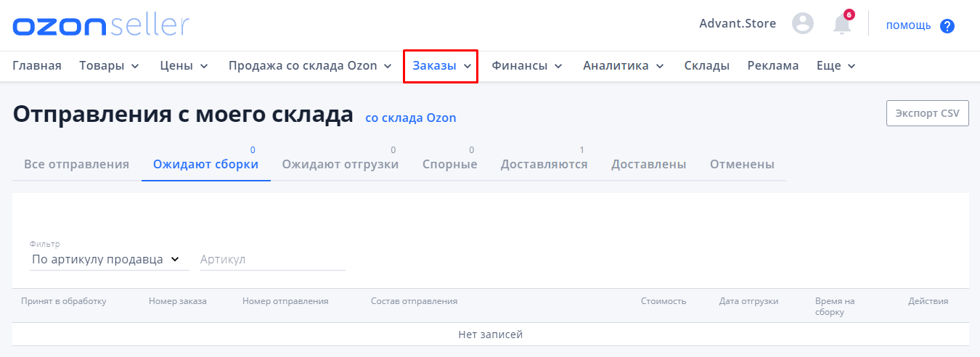980x357 pixels.
Task: Click the Нет записей table message
Action: coord(491,335)
